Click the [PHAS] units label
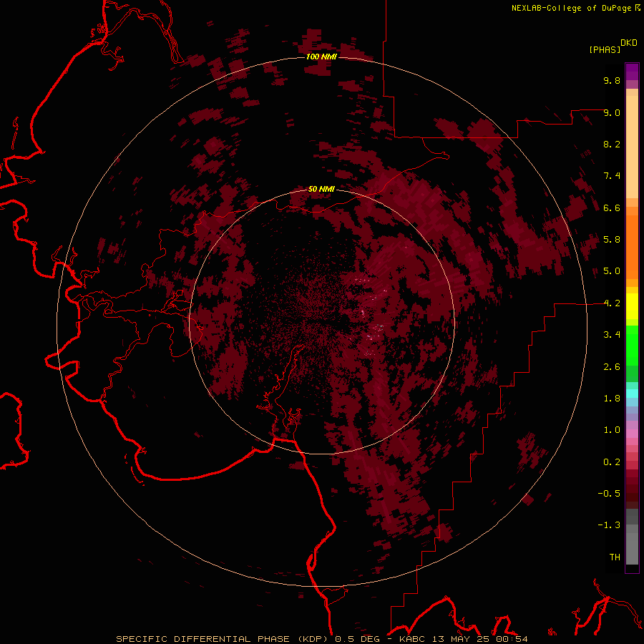644x644 pixels. [605, 49]
